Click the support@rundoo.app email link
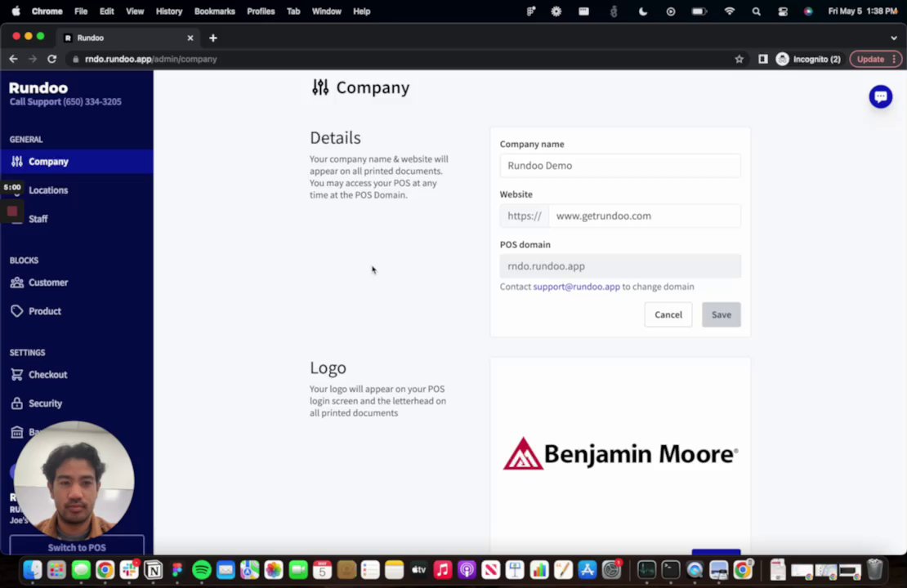 (576, 287)
